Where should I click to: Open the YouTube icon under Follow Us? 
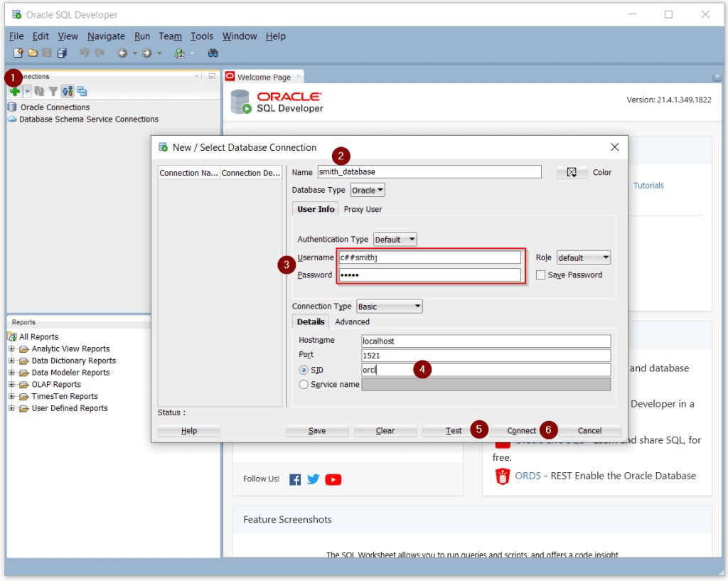(333, 479)
